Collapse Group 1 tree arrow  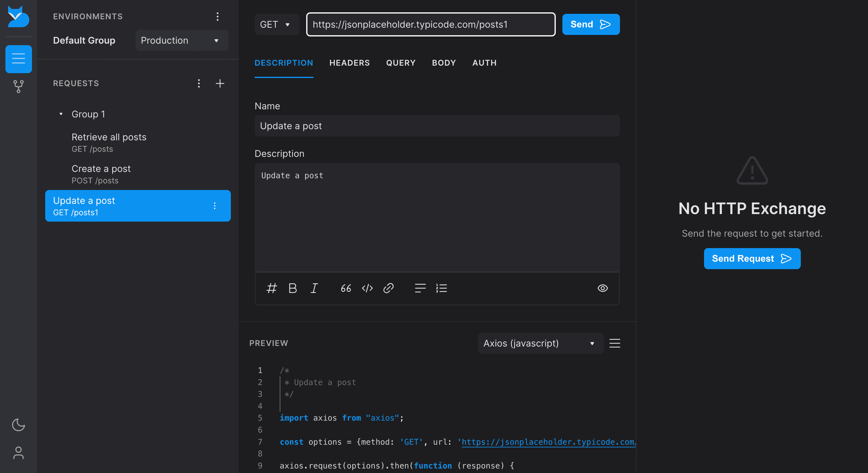(61, 114)
